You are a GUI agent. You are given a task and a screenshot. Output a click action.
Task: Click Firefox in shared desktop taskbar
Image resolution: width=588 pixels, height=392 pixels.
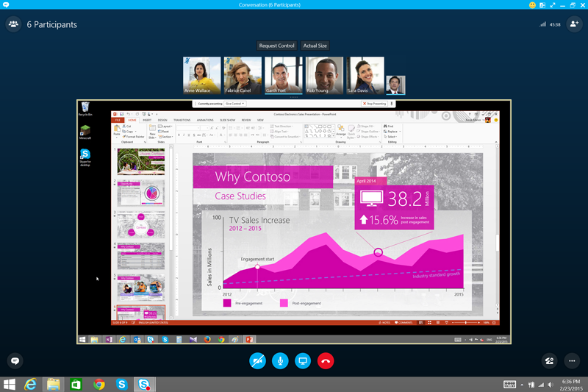click(x=207, y=340)
